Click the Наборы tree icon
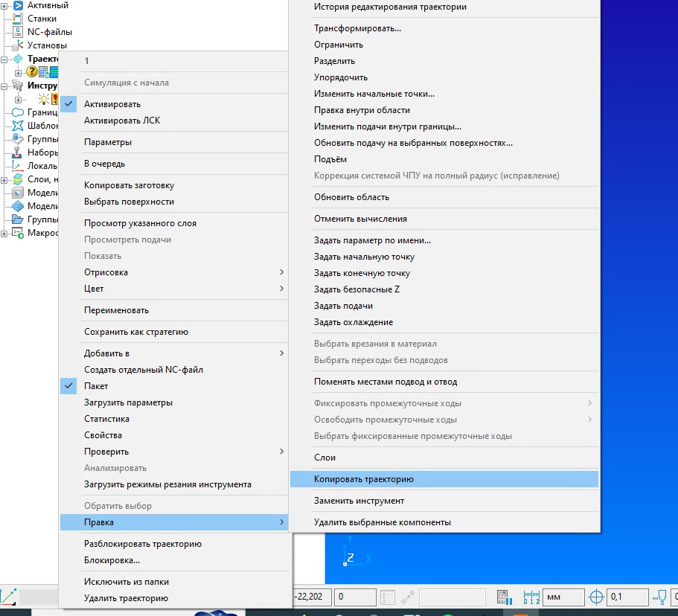The width and height of the screenshot is (678, 616). coord(18,153)
